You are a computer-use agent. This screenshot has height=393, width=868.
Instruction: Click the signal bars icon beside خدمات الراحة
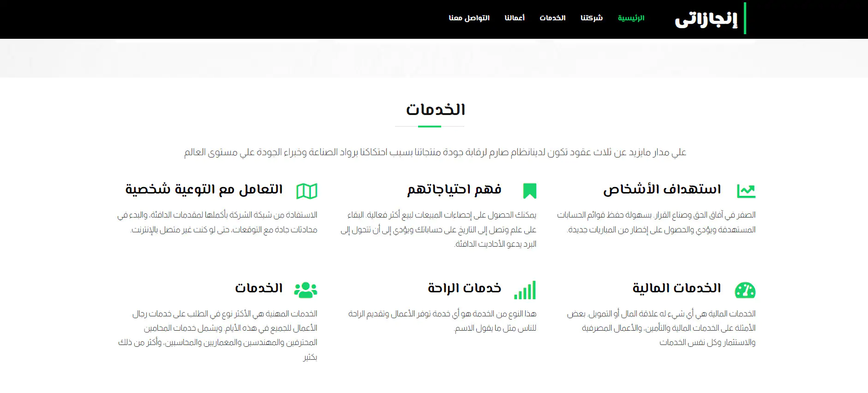point(525,290)
